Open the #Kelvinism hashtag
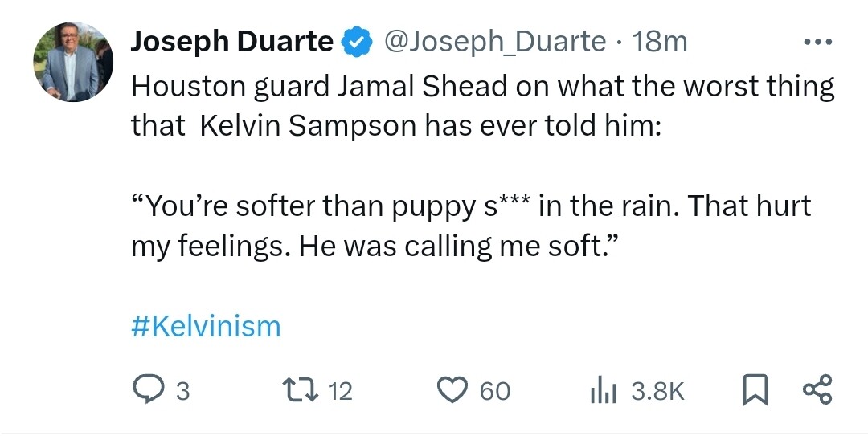The width and height of the screenshot is (868, 436). point(206,327)
